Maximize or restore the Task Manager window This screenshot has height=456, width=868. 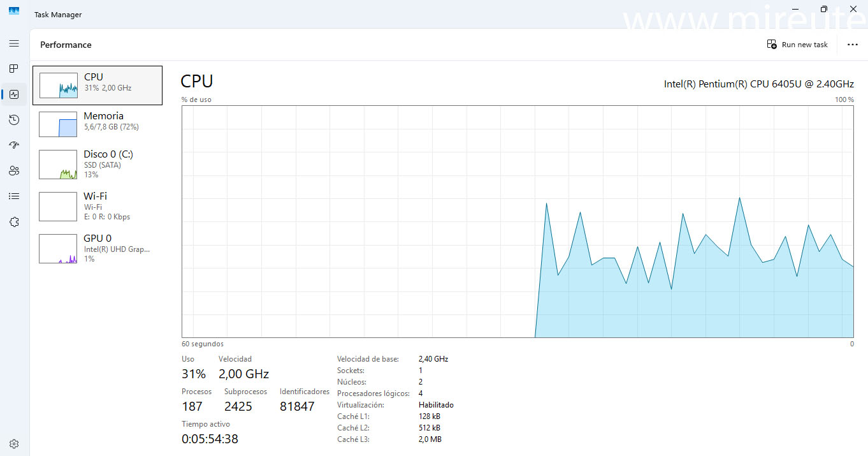[x=824, y=9]
